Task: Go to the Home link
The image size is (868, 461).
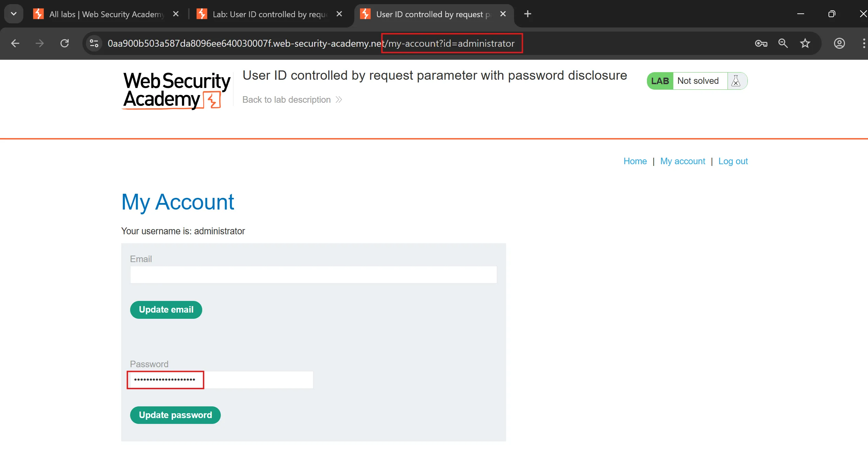Action: click(x=635, y=161)
